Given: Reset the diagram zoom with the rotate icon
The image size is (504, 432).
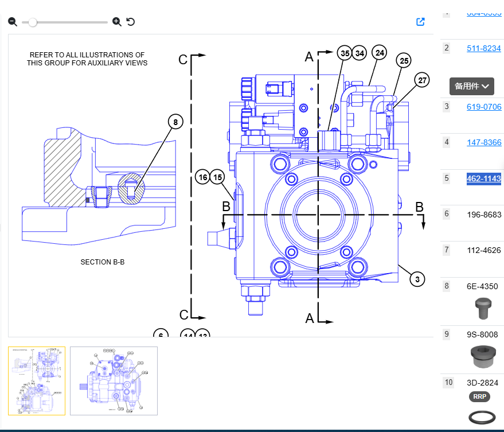Looking at the screenshot, I should (131, 22).
